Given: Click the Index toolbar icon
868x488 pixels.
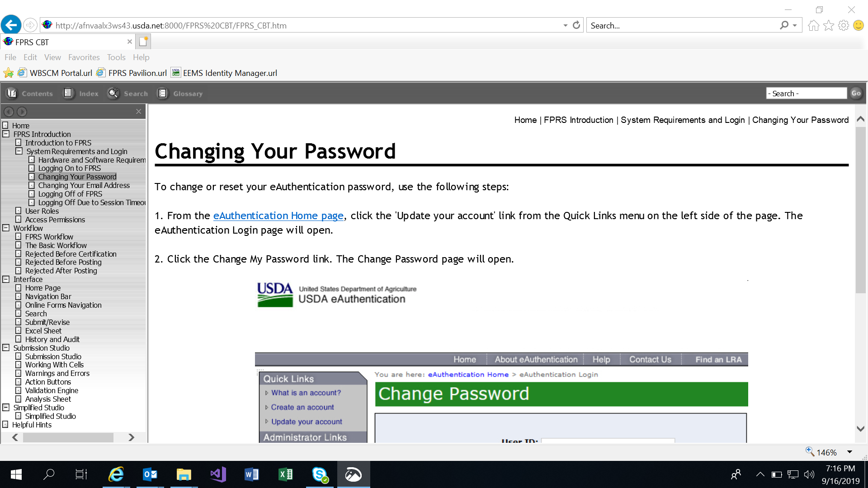Looking at the screenshot, I should 68,94.
